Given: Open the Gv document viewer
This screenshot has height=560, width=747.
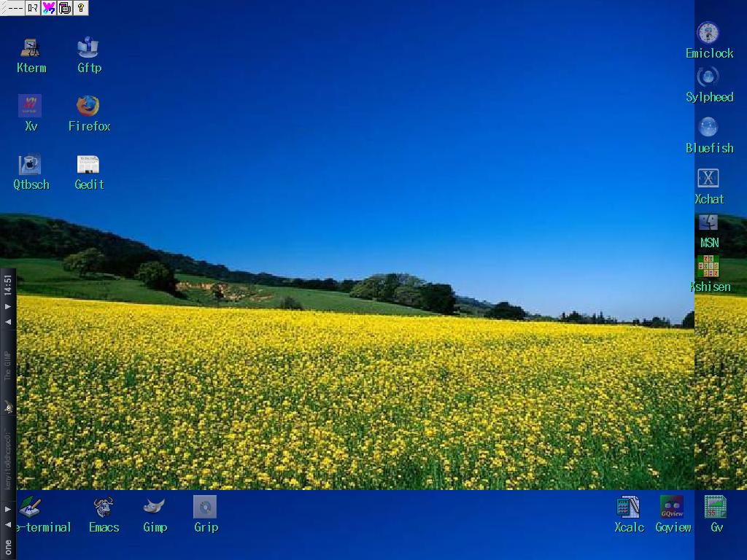Looking at the screenshot, I should [x=716, y=508].
